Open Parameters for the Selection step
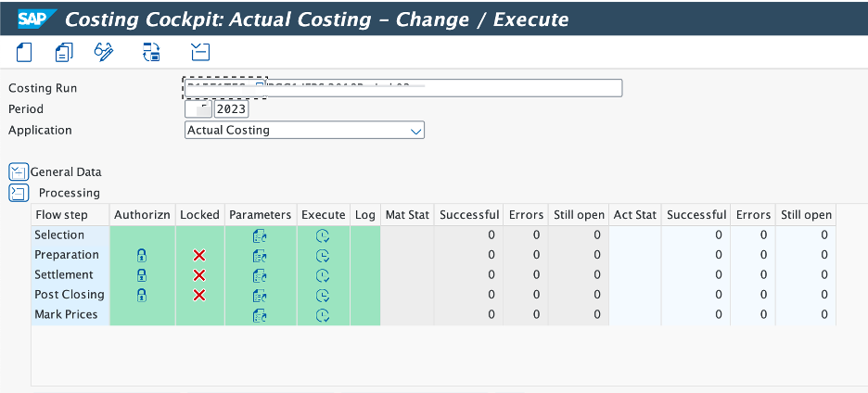 260,235
